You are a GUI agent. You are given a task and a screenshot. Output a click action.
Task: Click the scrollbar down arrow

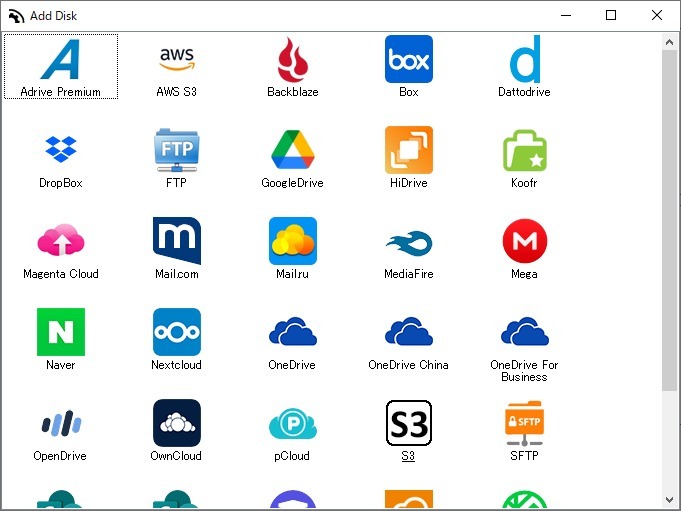click(669, 500)
